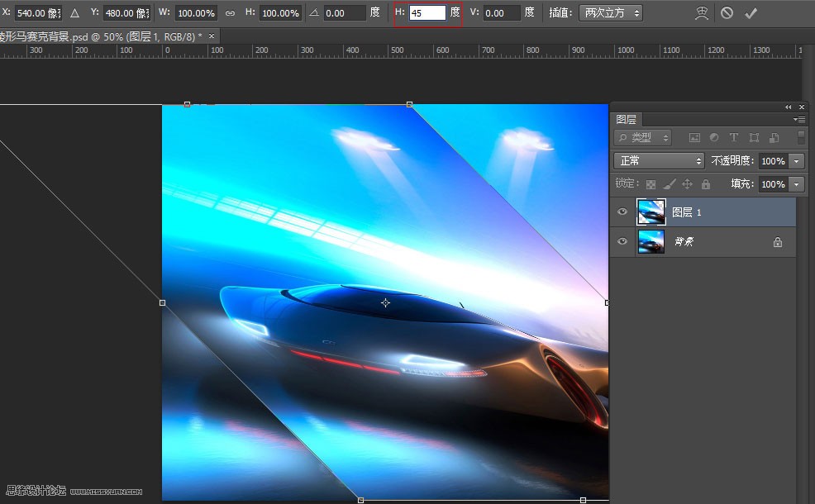Toggle relative positioning triangle icon
The height and width of the screenshot is (504, 815).
(75, 13)
